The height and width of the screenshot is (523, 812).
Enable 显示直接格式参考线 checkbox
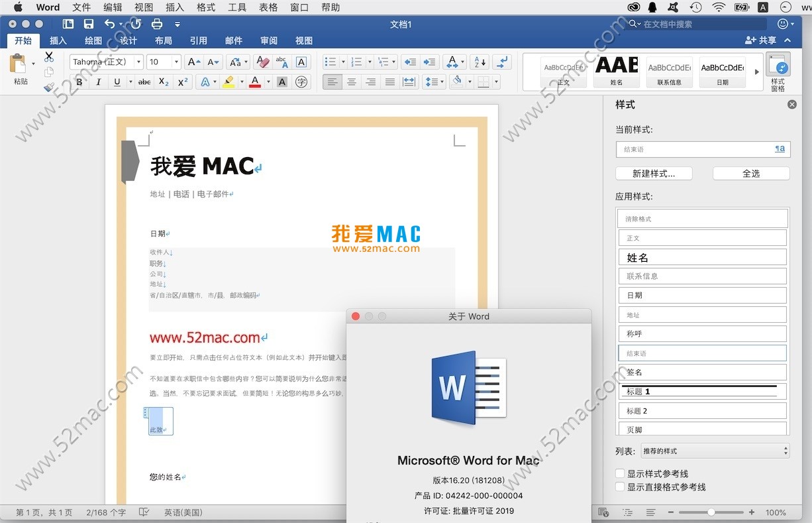620,487
